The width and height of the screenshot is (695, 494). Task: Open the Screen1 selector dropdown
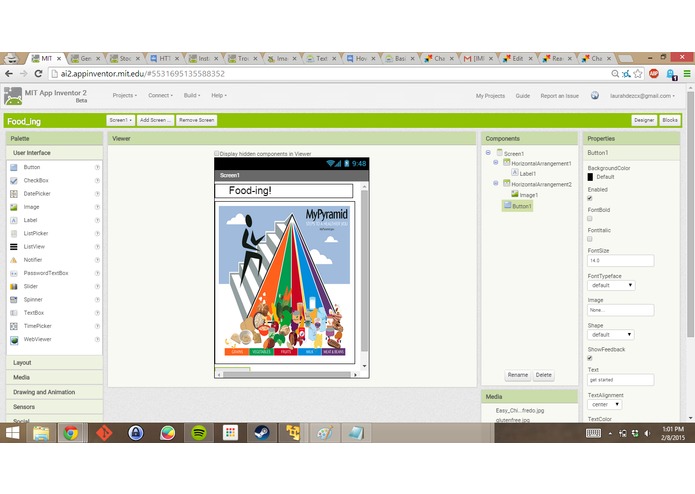pos(121,120)
